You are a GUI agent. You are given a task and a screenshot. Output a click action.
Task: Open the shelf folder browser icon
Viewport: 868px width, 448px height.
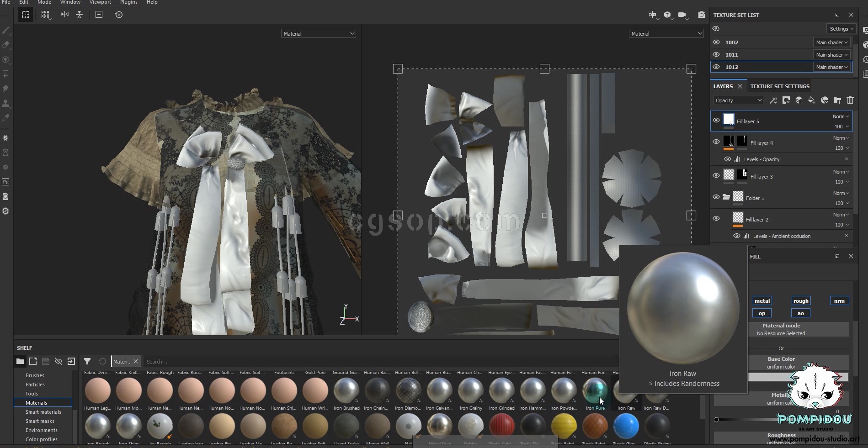point(20,361)
